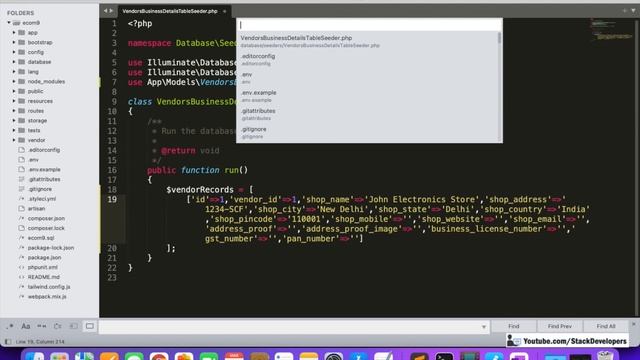Collapse the ecom9 root folder

pos(9,23)
